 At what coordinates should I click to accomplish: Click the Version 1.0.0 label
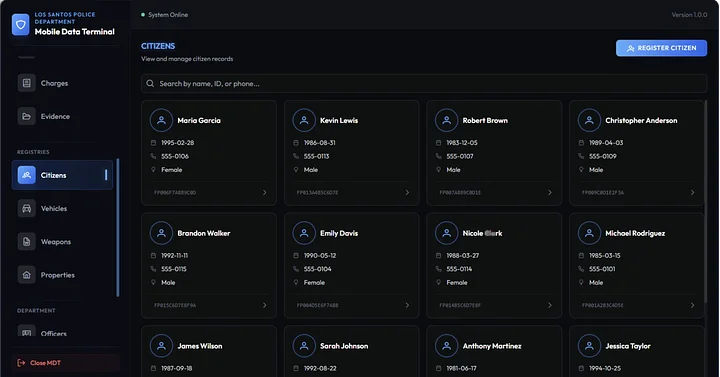tap(689, 15)
